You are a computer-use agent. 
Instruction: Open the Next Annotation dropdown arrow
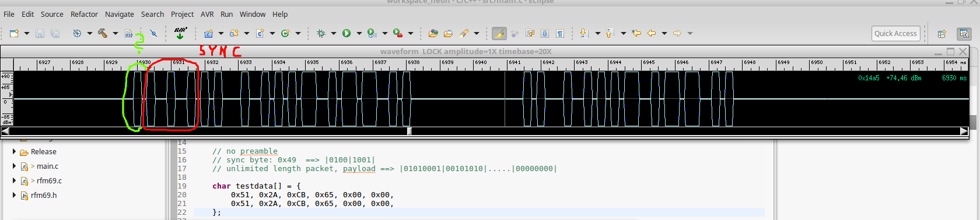tap(597, 33)
